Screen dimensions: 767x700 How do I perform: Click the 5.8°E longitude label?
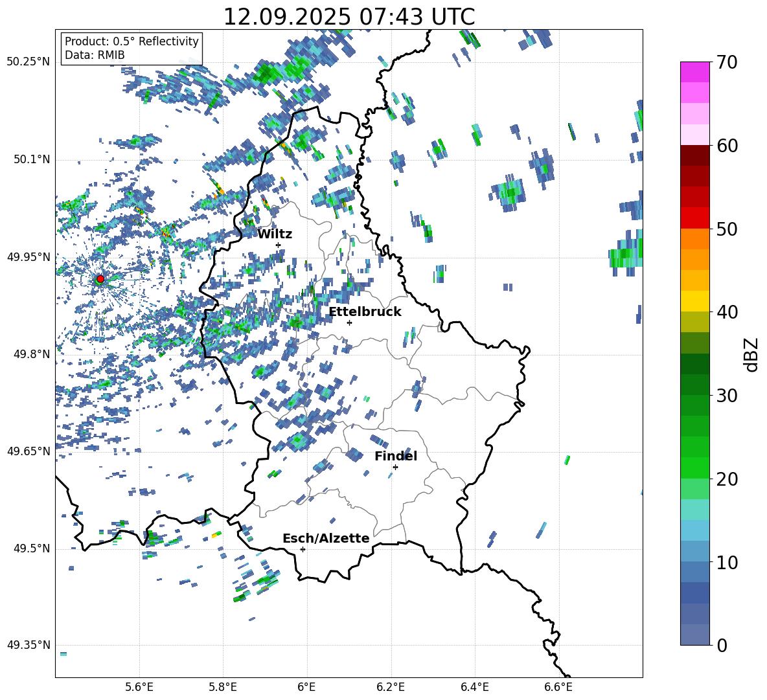(223, 687)
